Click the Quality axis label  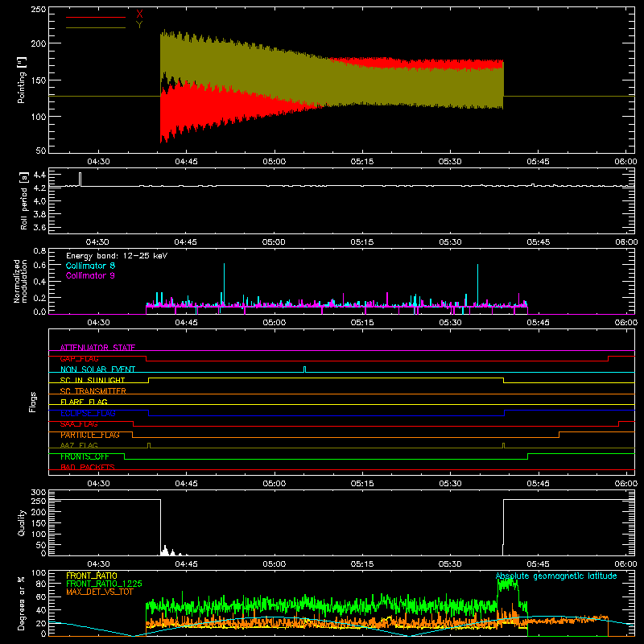[22, 522]
